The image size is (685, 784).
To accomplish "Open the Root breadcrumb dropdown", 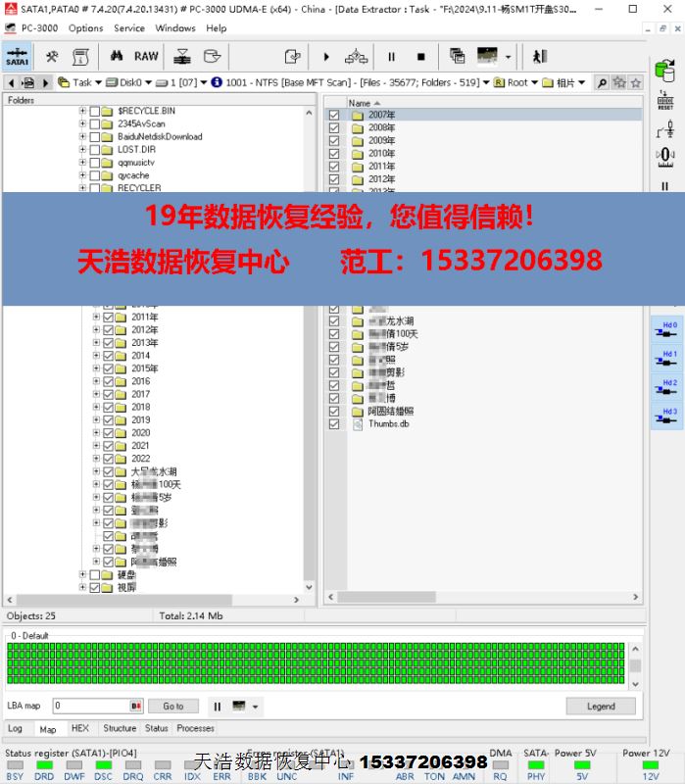I will click(x=534, y=83).
